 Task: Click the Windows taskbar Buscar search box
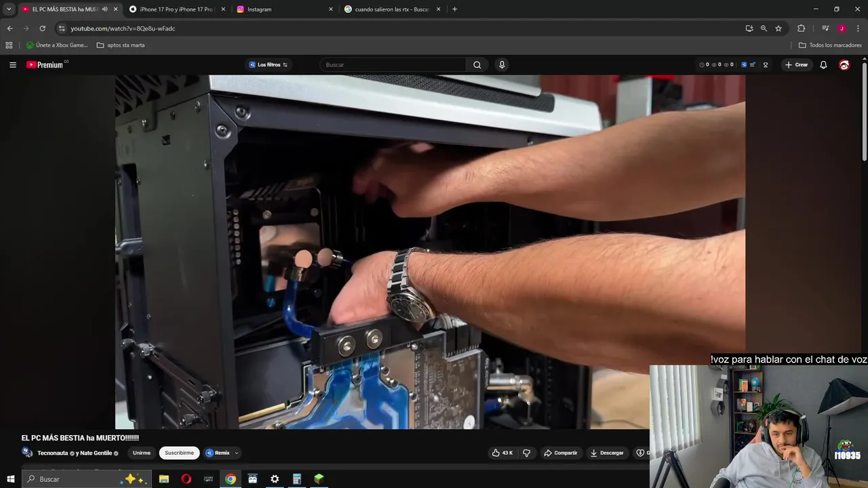pos(87,479)
